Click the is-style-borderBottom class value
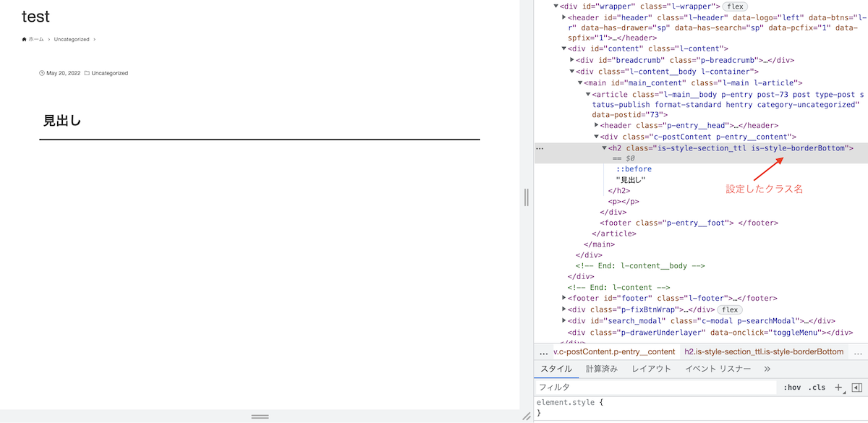The image size is (868, 423). click(x=799, y=148)
